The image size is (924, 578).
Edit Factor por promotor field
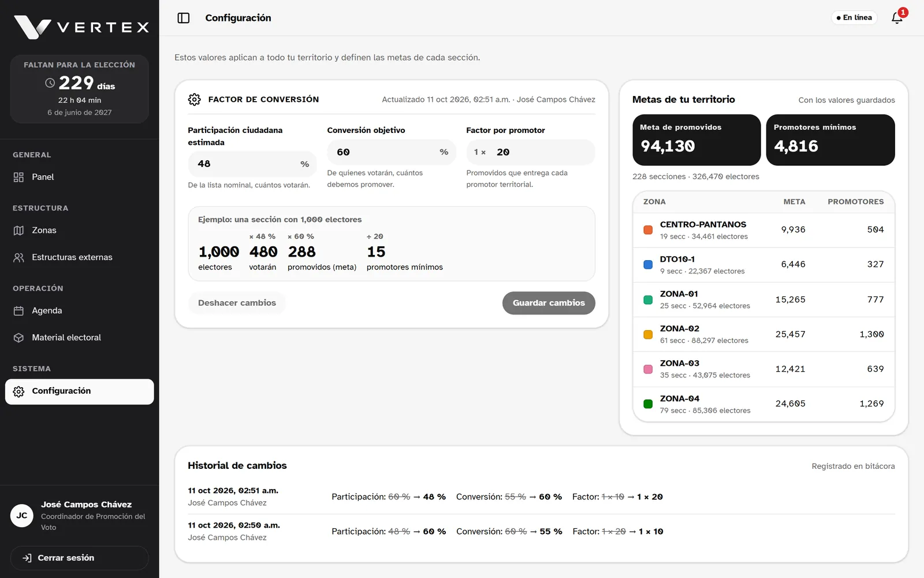(x=531, y=152)
